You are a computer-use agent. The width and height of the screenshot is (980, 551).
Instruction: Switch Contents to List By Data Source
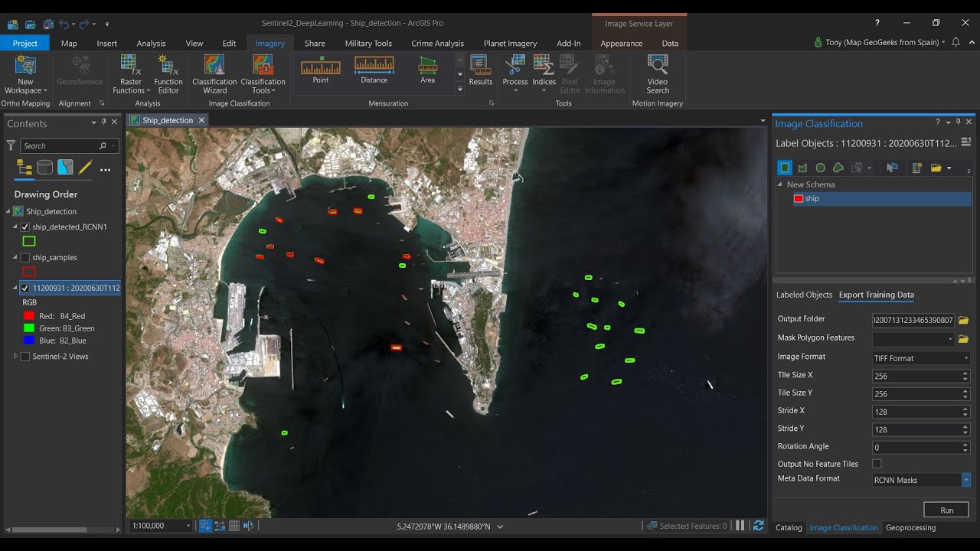pos(45,168)
